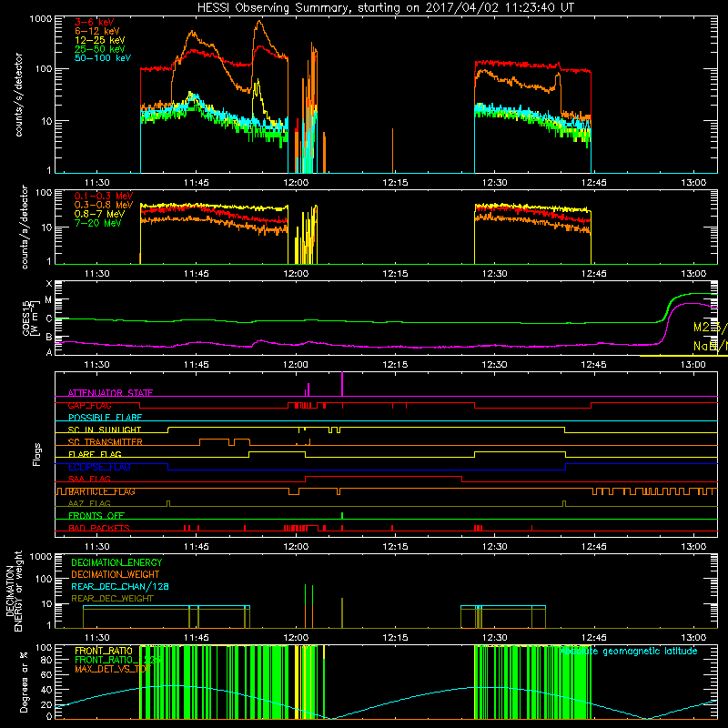Select the PARTICLE_FLAG label
728x728 pixels.
tap(101, 491)
